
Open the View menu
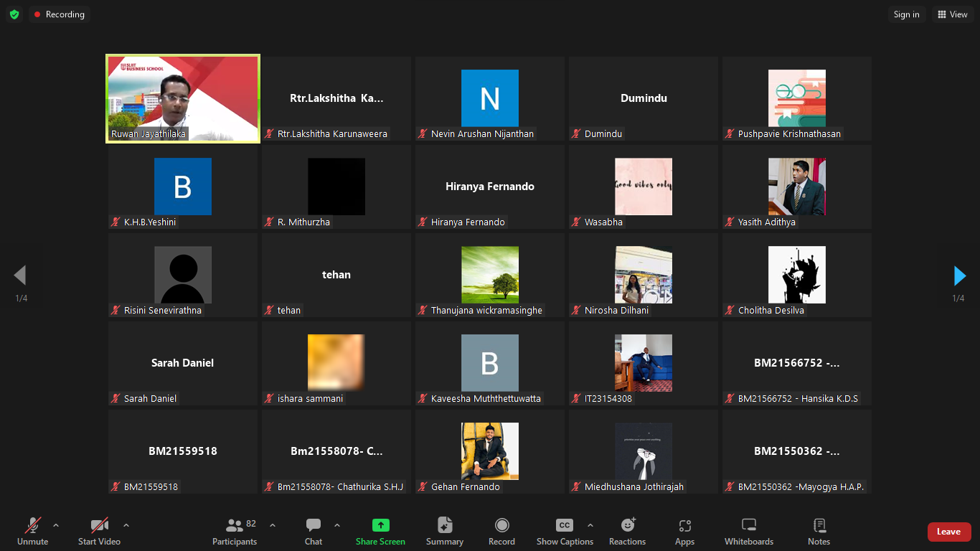[953, 14]
